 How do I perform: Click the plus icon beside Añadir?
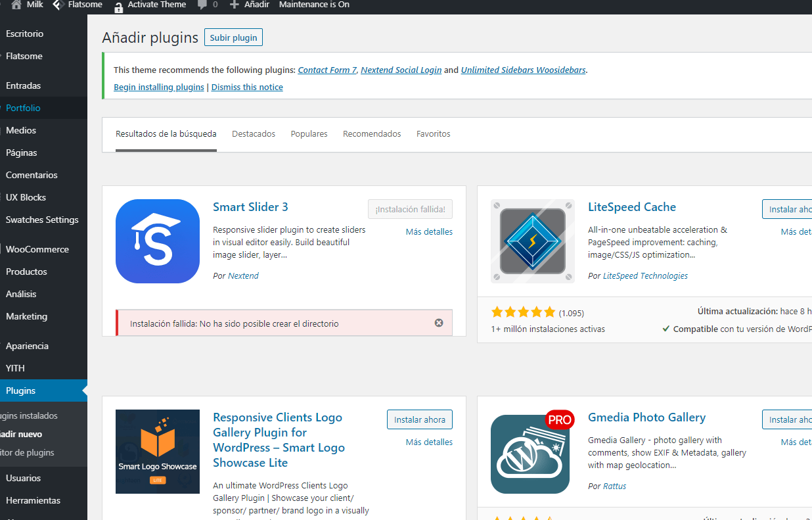click(235, 5)
